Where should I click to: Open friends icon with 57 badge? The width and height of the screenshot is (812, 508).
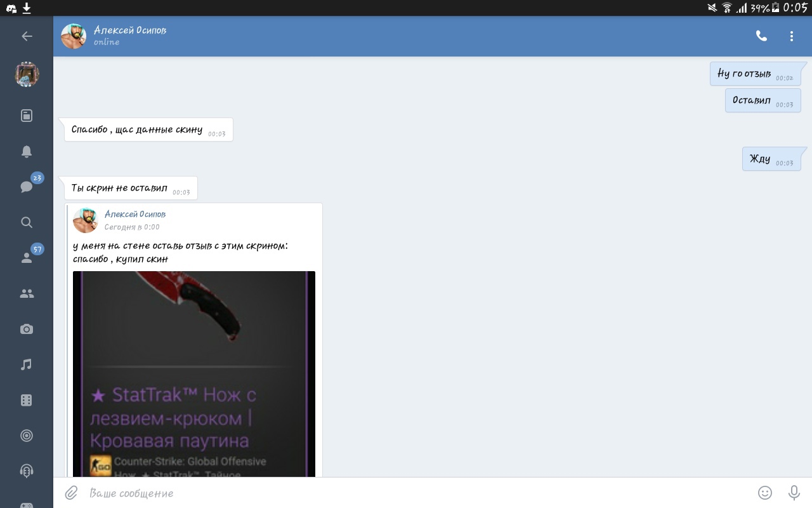(x=27, y=258)
